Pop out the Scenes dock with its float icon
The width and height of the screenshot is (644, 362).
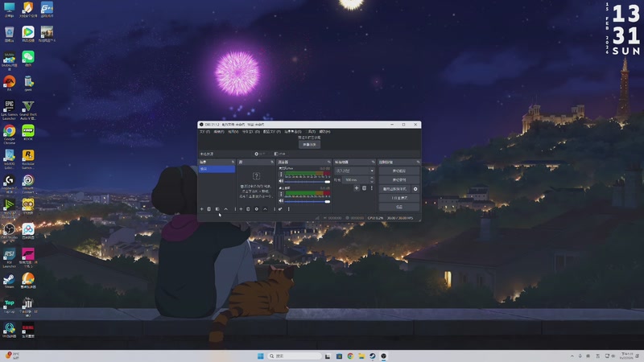tap(233, 162)
